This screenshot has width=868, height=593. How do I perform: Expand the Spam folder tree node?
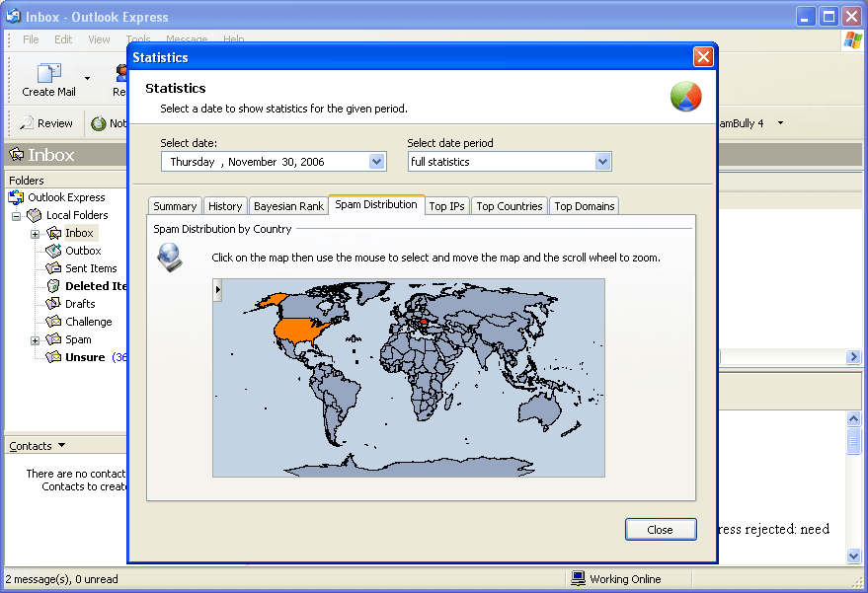tap(36, 340)
